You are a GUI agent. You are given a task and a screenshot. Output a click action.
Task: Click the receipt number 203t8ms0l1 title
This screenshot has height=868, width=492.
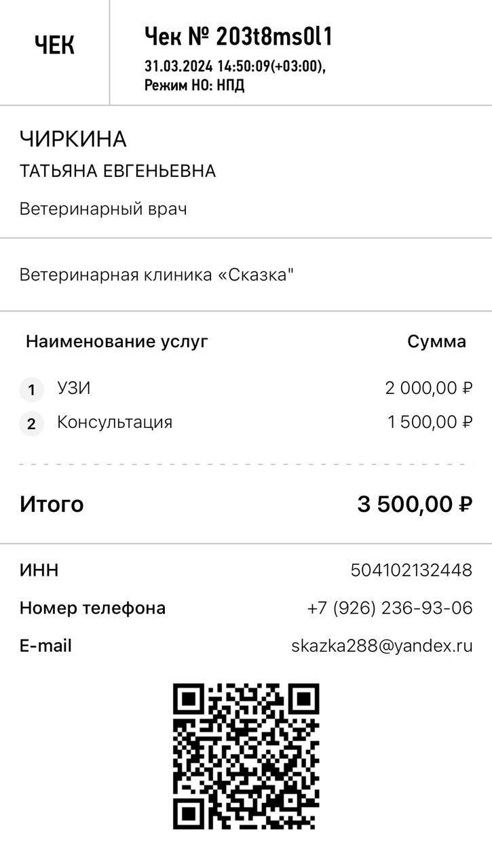pyautogui.click(x=238, y=37)
